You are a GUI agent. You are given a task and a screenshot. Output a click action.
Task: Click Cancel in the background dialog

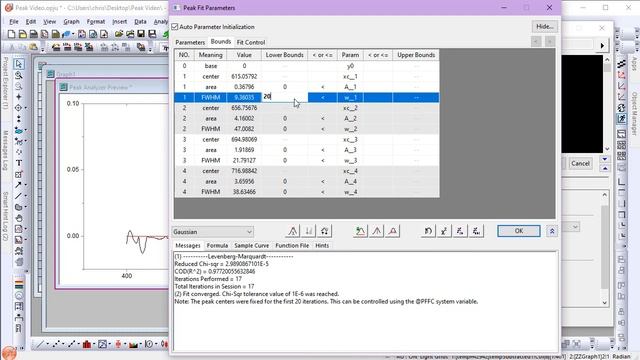[x=580, y=163]
